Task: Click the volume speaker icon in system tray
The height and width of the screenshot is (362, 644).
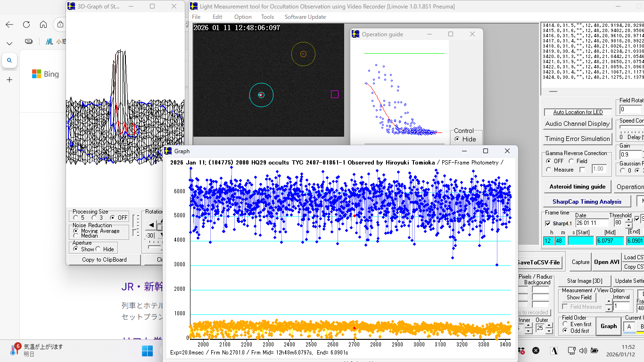Action: [x=583, y=351]
